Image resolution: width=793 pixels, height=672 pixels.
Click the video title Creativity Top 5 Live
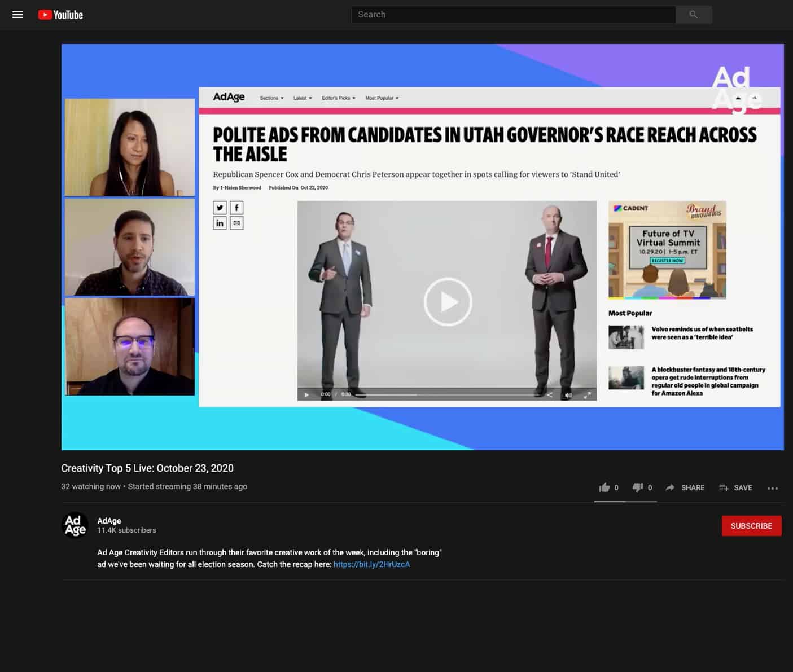click(147, 468)
